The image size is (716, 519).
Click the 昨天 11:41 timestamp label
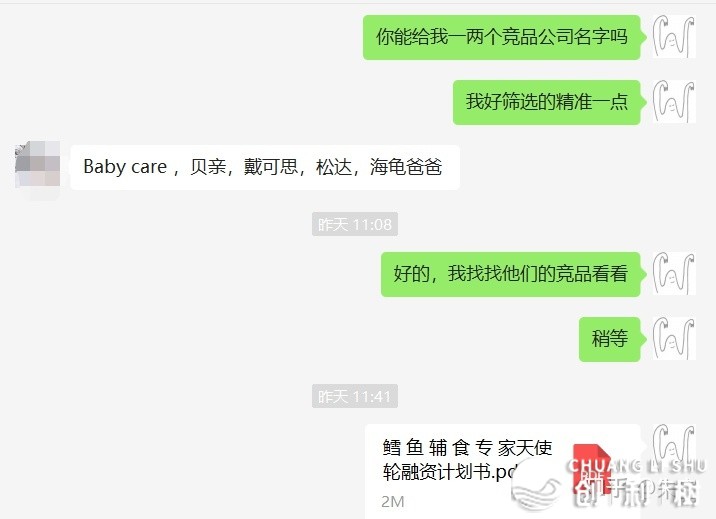pyautogui.click(x=355, y=396)
